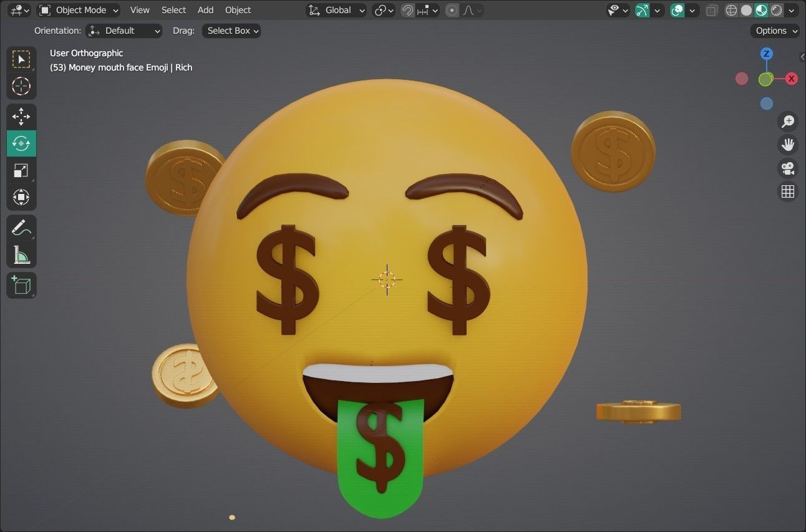
Task: Open the pivot point dropdown
Action: point(384,10)
